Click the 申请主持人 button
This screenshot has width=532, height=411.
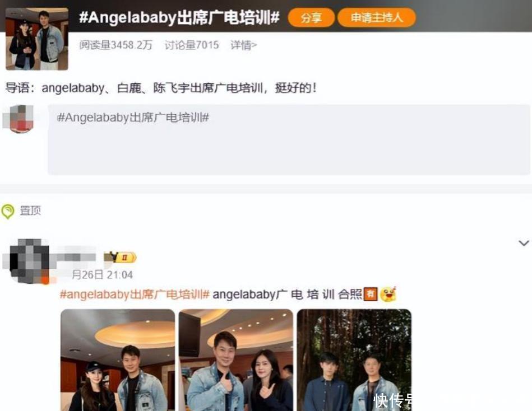[377, 17]
